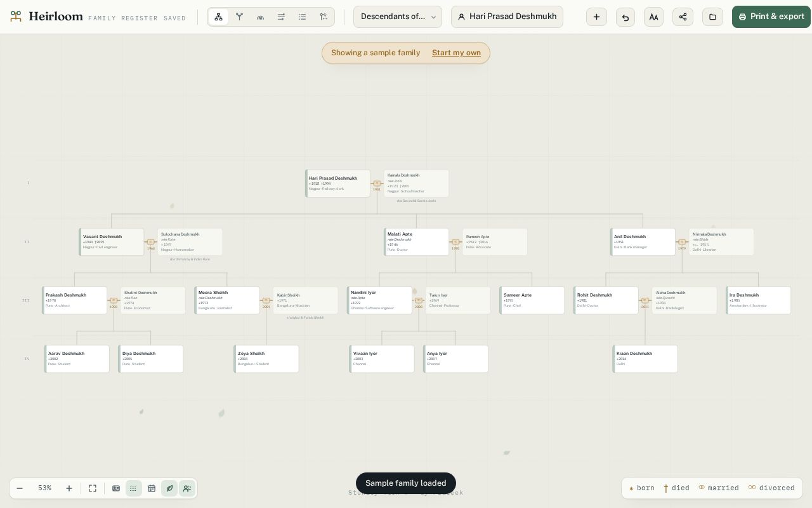Viewport: 812px width, 508px height.
Task: Select the Zoya Sheikh card
Action: tap(266, 359)
